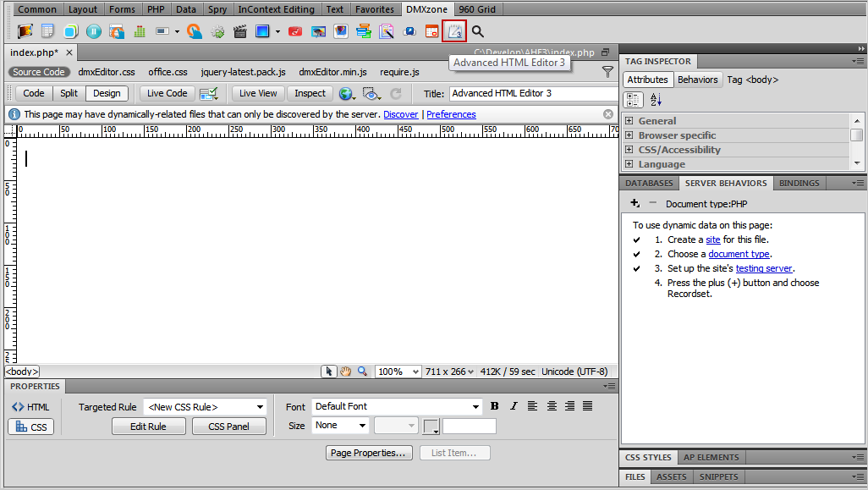Select the arrow Select tool in status bar
Screen dimensions: 868x490
point(329,372)
